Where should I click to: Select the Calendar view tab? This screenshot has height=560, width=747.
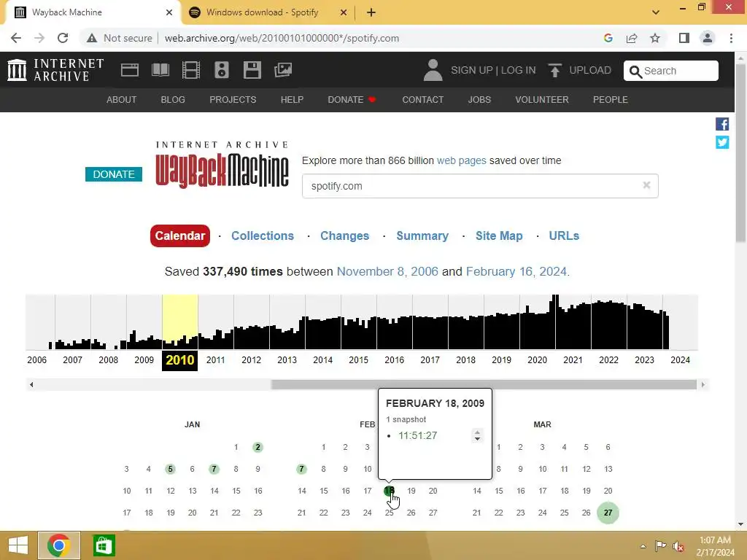(x=180, y=236)
